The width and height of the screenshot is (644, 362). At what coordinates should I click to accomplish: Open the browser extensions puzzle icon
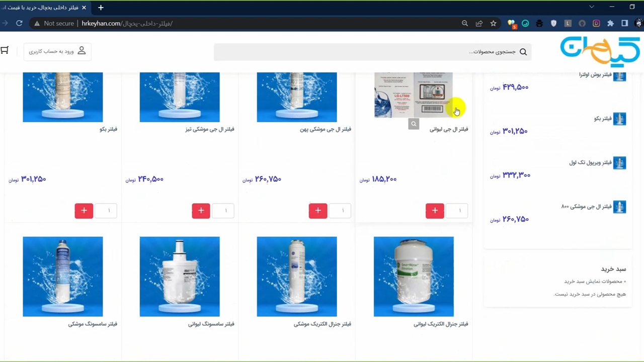point(610,23)
